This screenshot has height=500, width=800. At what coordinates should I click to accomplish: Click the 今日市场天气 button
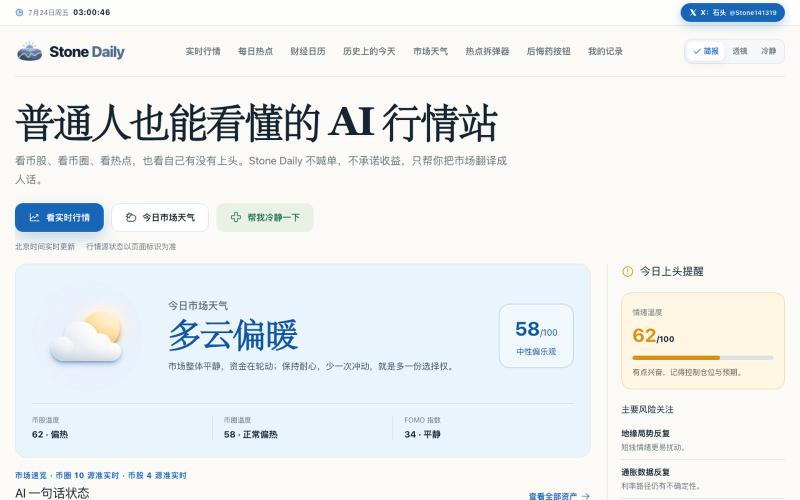point(160,217)
